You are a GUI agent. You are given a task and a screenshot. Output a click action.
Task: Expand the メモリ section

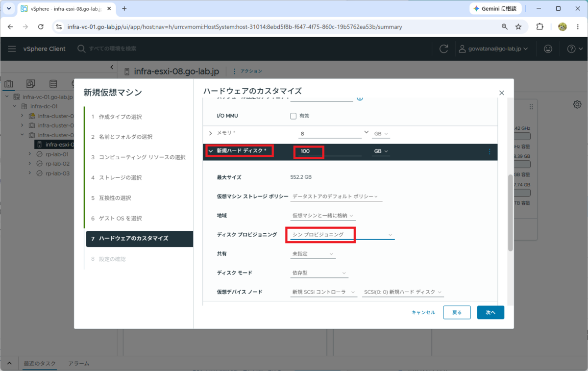pyautogui.click(x=211, y=133)
